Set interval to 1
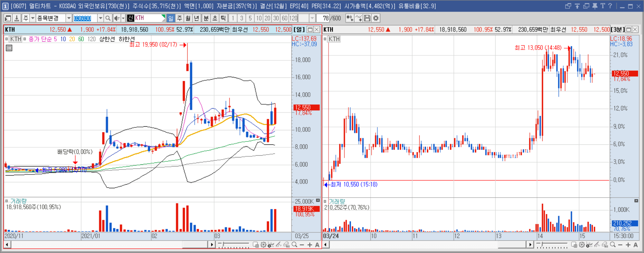The image size is (644, 253). [x=233, y=18]
